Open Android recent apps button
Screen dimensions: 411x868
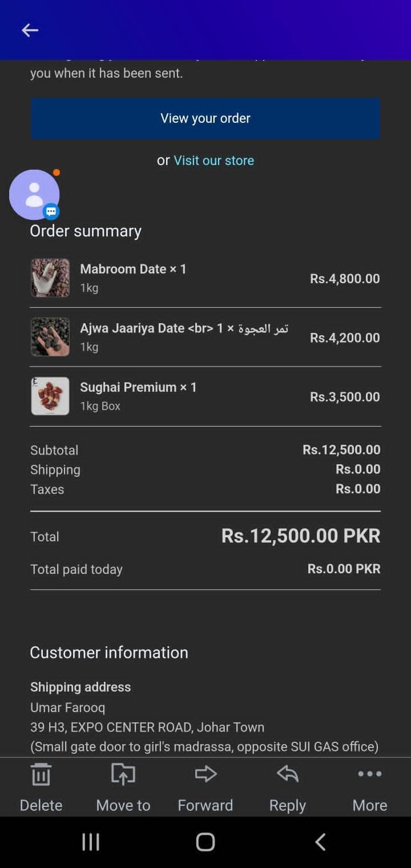[x=91, y=842]
